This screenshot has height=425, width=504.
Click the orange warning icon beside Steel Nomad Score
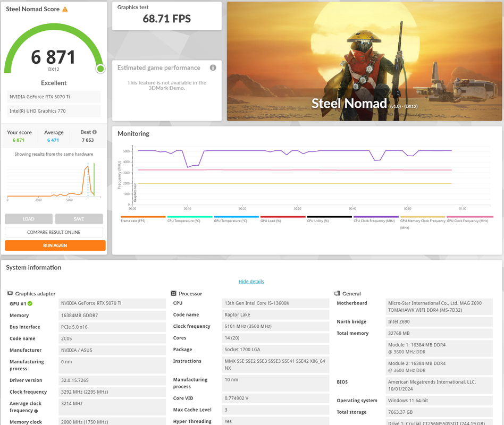point(65,9)
